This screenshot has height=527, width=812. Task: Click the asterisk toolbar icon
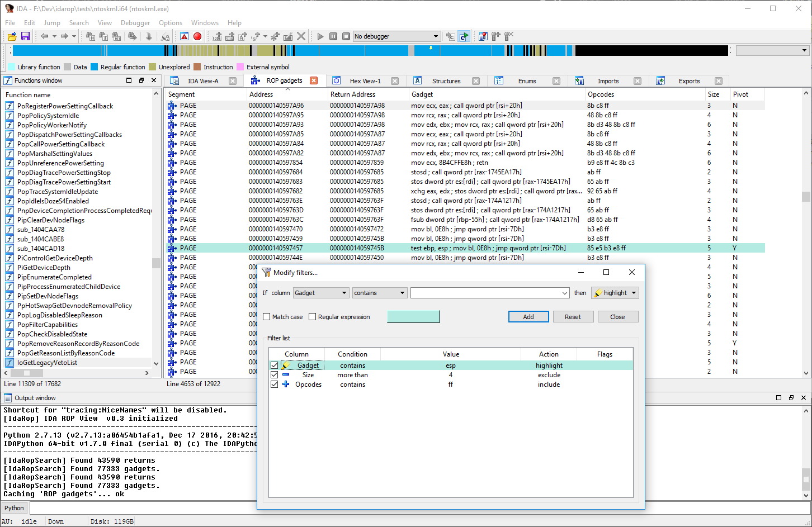(275, 36)
